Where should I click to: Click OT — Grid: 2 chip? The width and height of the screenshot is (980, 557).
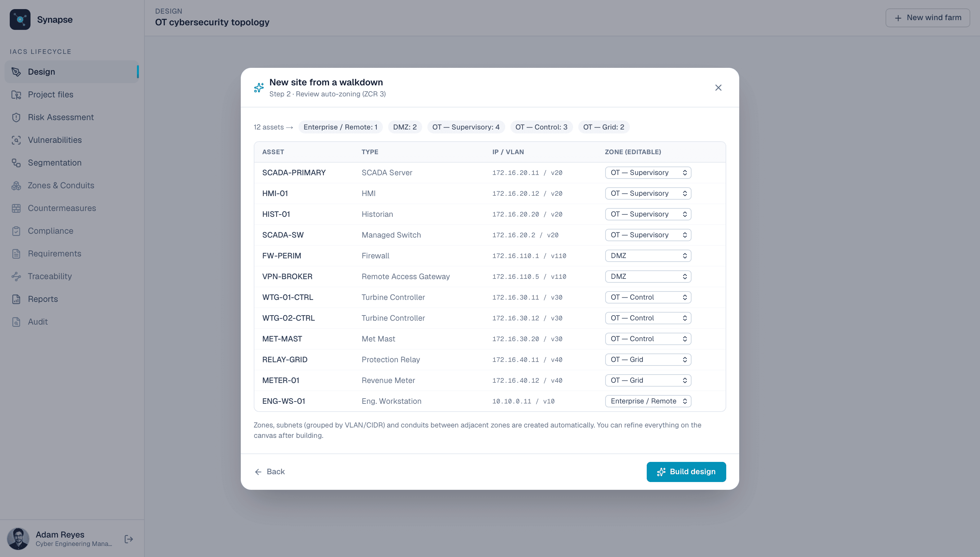pyautogui.click(x=604, y=127)
